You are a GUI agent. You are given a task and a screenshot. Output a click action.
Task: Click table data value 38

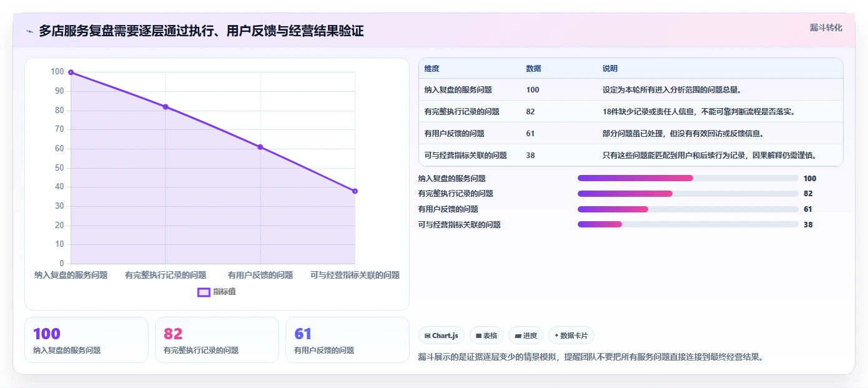point(530,156)
